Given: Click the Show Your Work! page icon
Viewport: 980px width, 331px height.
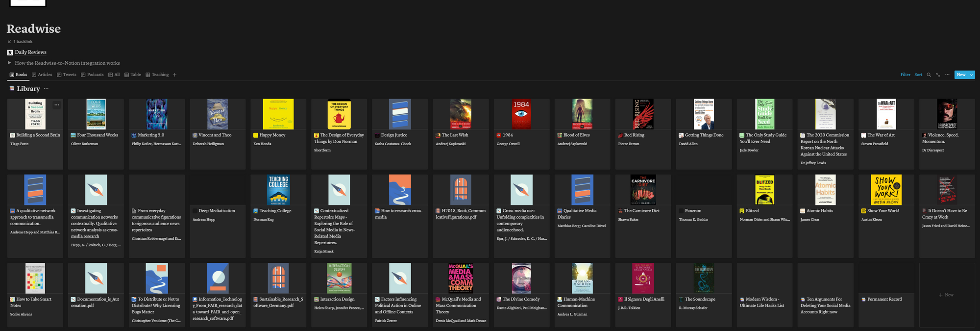Looking at the screenshot, I should coord(863,211).
